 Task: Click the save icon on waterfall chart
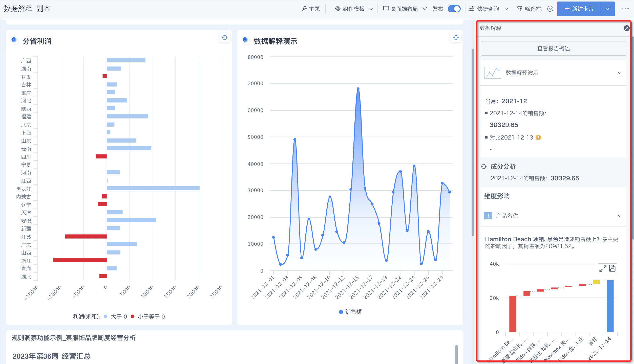[x=612, y=268]
